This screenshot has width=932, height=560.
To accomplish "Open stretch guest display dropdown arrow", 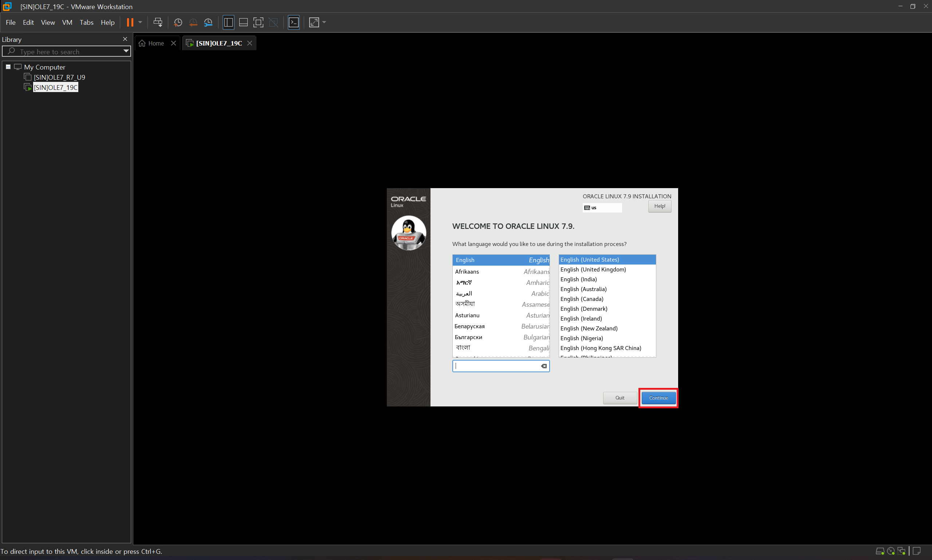I will [x=324, y=22].
